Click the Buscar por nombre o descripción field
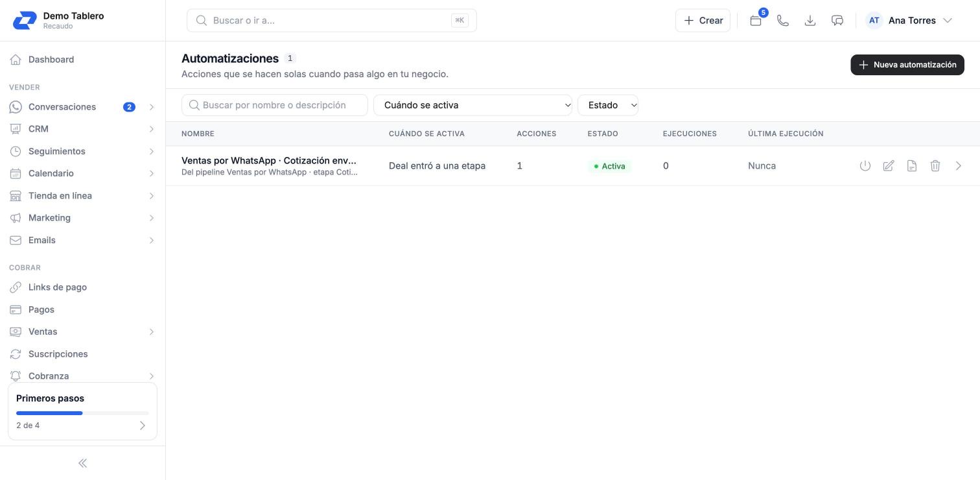The width and height of the screenshot is (980, 480). tap(275, 105)
